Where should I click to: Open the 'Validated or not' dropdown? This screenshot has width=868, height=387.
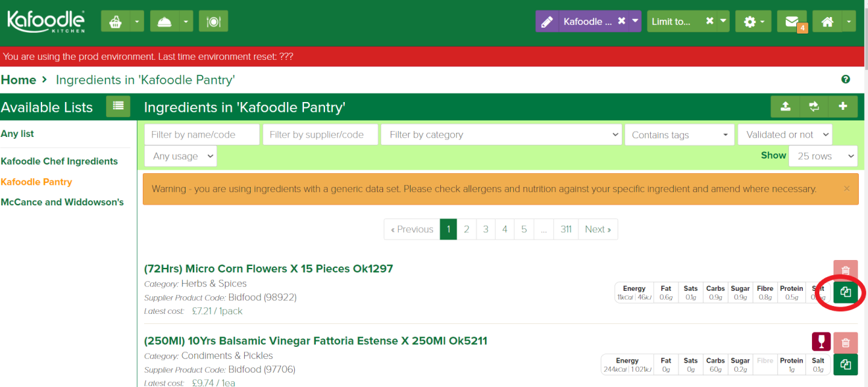785,134
